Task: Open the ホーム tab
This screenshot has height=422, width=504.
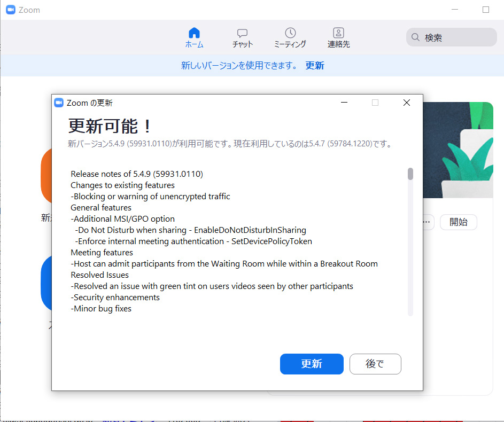Action: (194, 38)
